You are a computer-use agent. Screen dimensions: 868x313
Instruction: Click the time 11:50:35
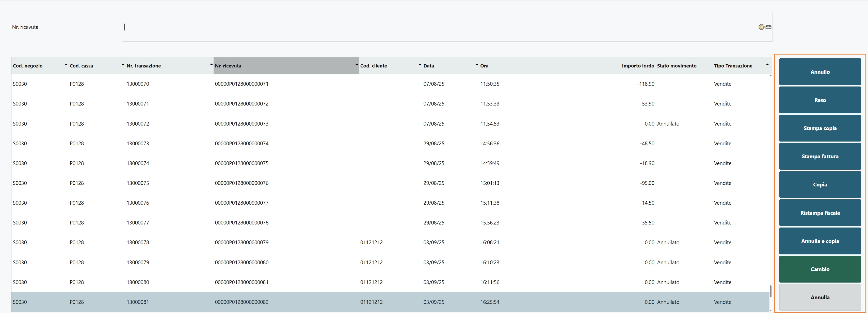point(490,84)
